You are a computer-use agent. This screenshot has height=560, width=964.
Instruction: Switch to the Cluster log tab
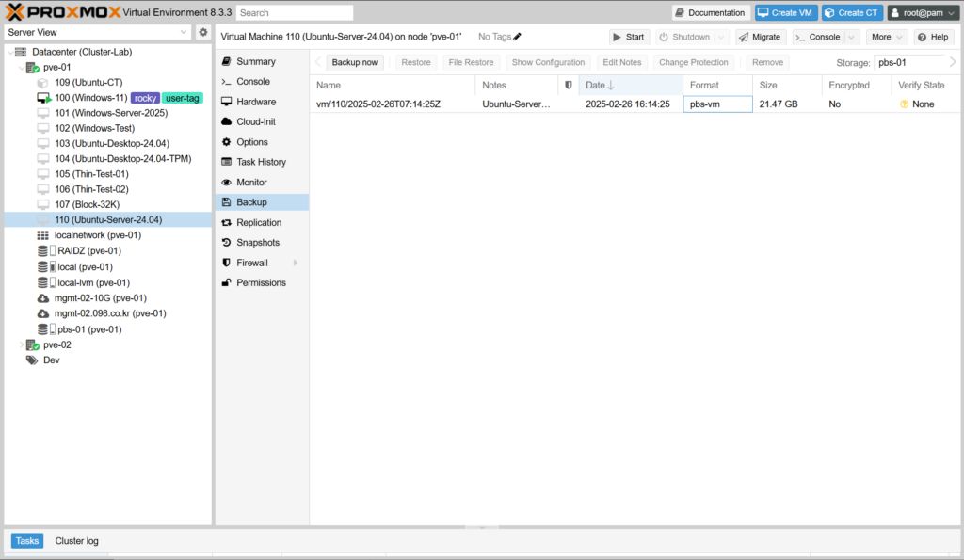point(76,541)
